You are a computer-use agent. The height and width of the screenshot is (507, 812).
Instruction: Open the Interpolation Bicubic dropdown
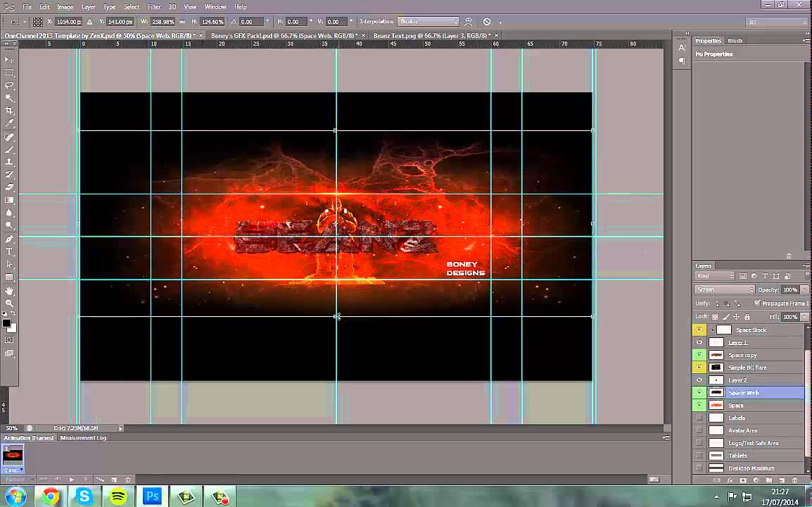(428, 22)
